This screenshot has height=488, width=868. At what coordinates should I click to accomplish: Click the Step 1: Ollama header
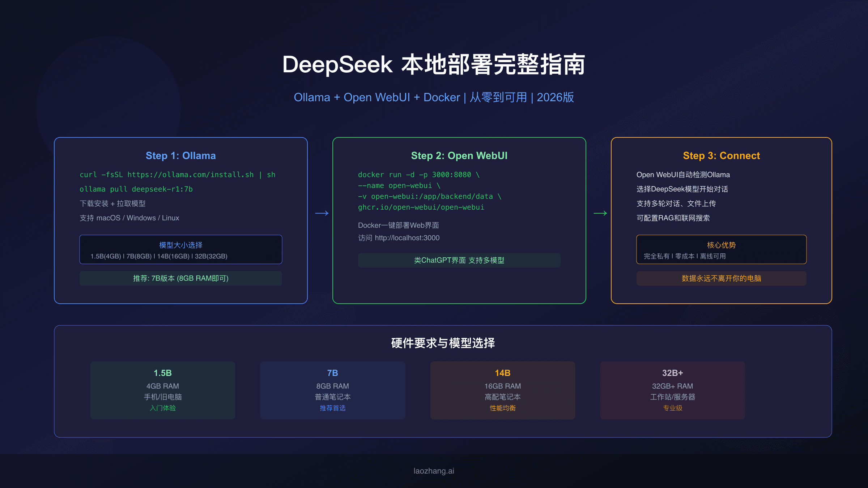pos(180,155)
